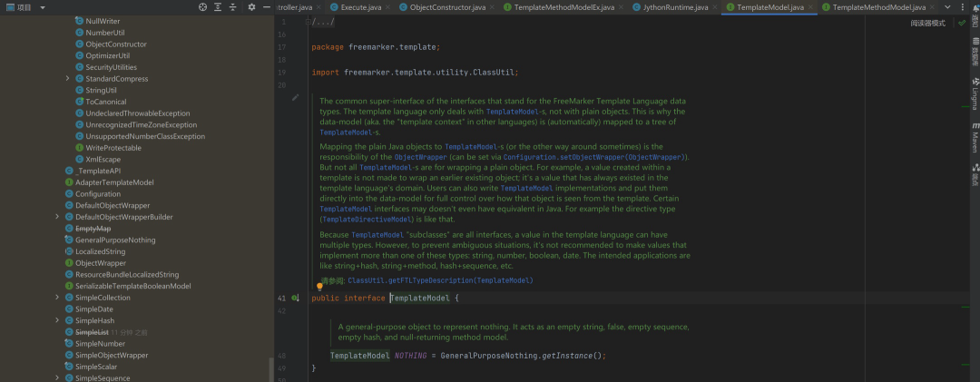This screenshot has height=382, width=980.
Task: Open the Maven tool window
Action: point(975,138)
